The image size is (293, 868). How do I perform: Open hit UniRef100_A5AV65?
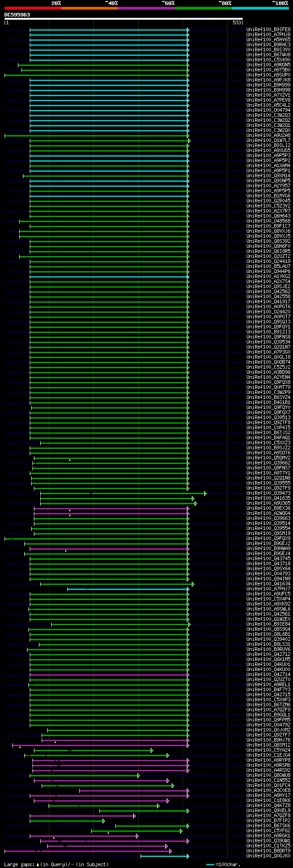coord(268,39)
